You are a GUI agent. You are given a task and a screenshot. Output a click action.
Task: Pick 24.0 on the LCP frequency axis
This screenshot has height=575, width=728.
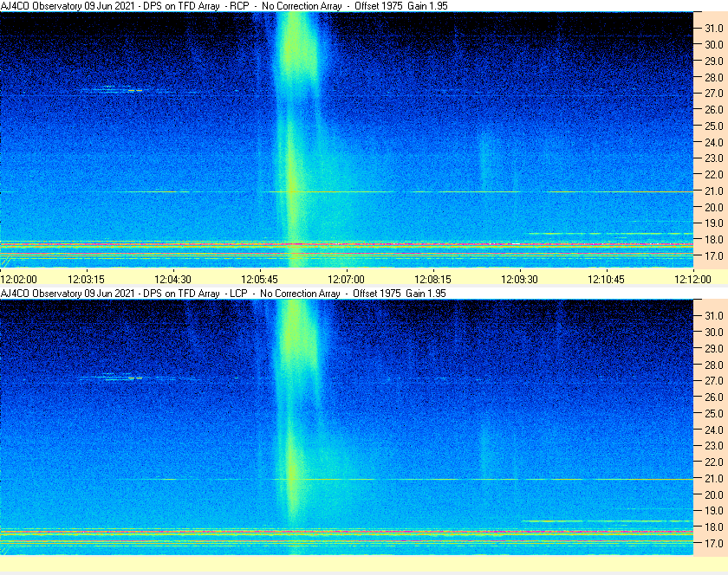(x=714, y=430)
